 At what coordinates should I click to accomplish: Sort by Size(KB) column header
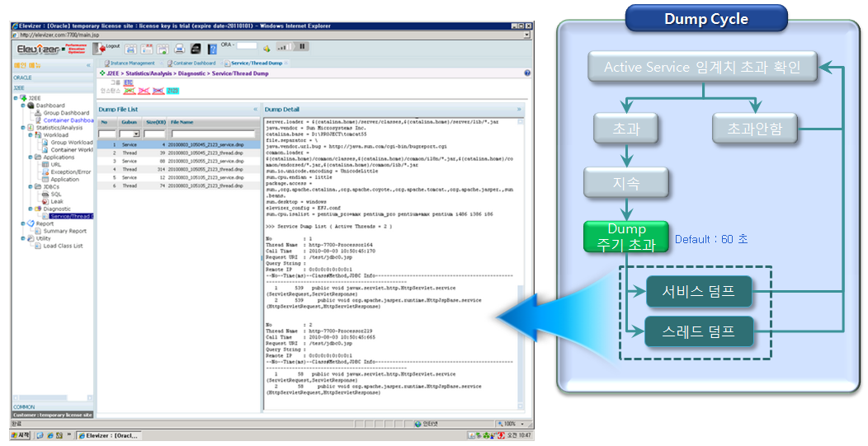point(156,122)
